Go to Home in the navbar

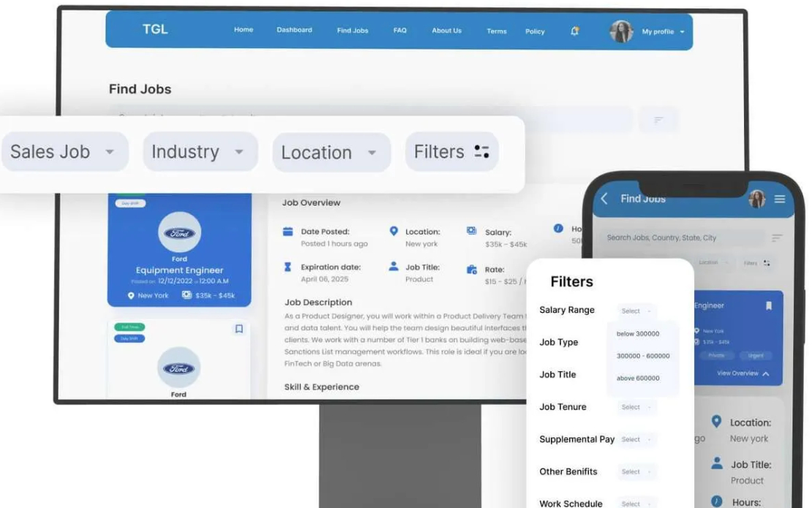pos(244,29)
